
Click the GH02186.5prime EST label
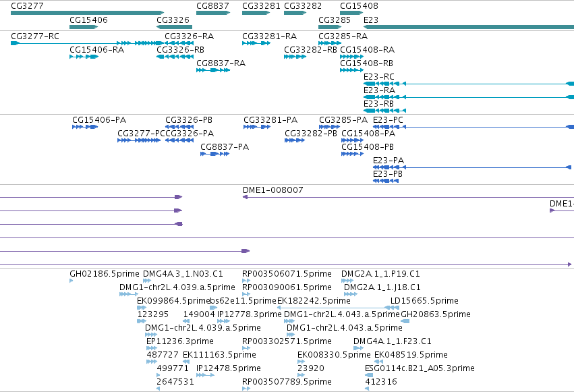[x=105, y=274]
